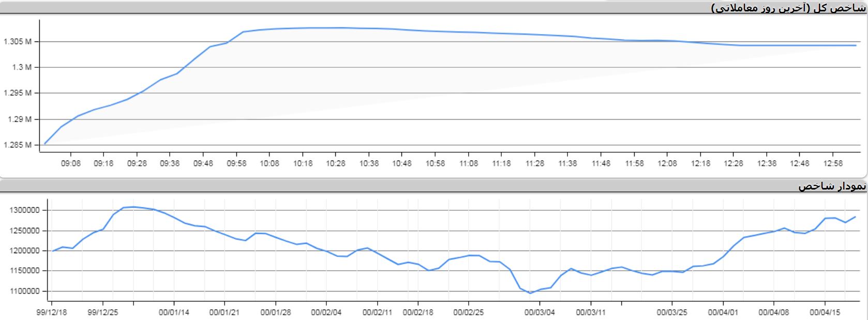Click the 1.3 M gridline label

click(22, 67)
